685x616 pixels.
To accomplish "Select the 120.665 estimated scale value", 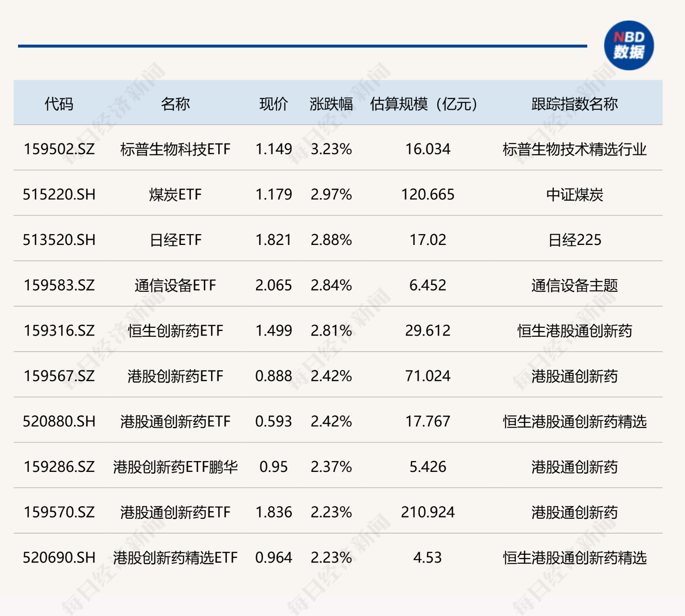I will point(428,195).
